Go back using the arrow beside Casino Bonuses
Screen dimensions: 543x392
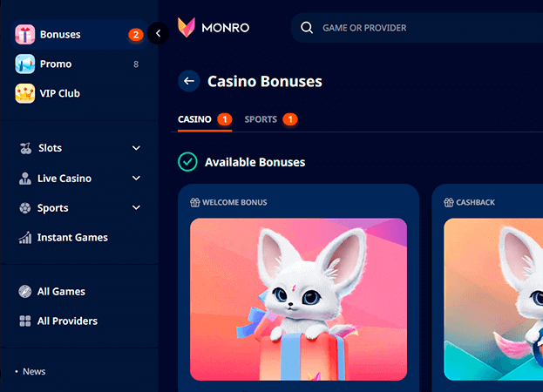pyautogui.click(x=189, y=81)
